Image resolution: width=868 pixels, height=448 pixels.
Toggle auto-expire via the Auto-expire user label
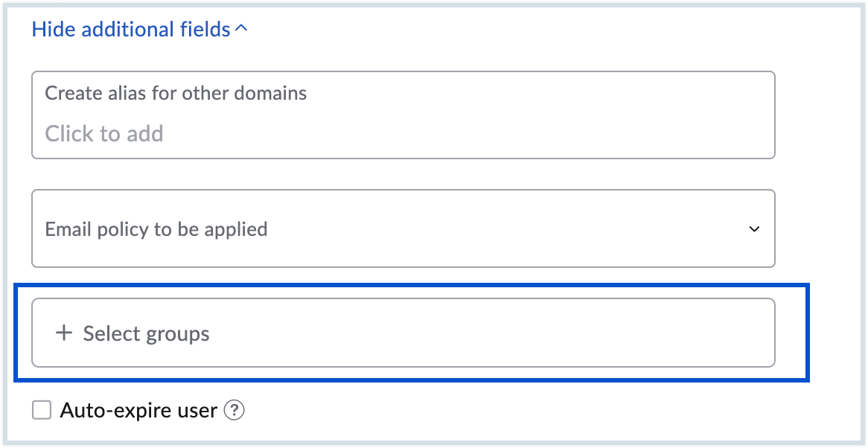pos(138,410)
